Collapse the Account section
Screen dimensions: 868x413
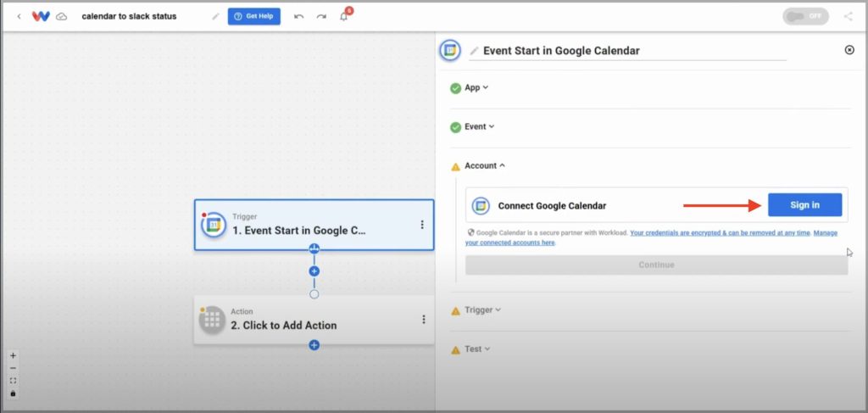coord(485,165)
